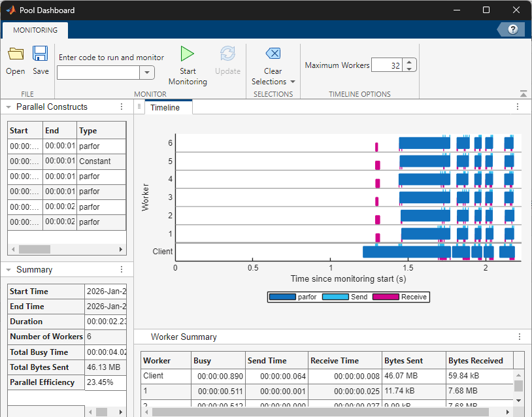This screenshot has height=417, width=532.
Task: Click worker 3 magenta Receive marker
Action: 377,201
